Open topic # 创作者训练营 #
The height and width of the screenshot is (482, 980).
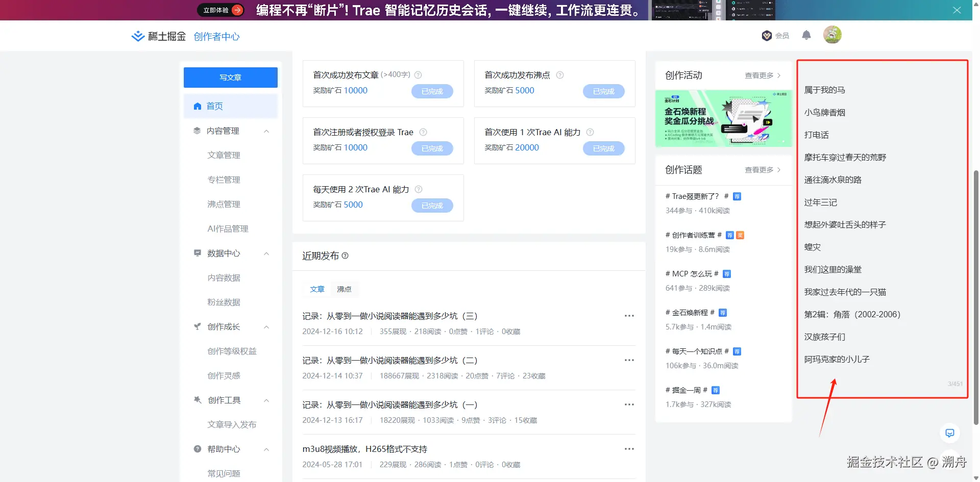(x=694, y=235)
